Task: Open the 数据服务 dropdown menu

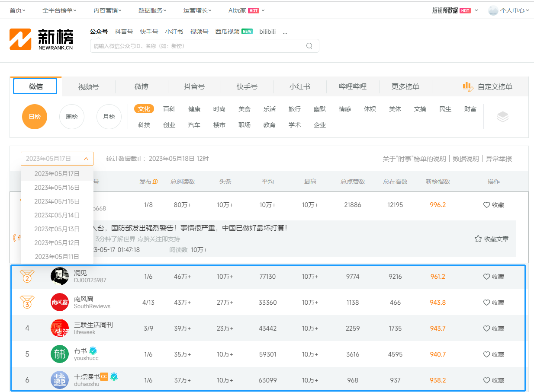Action: (x=152, y=10)
